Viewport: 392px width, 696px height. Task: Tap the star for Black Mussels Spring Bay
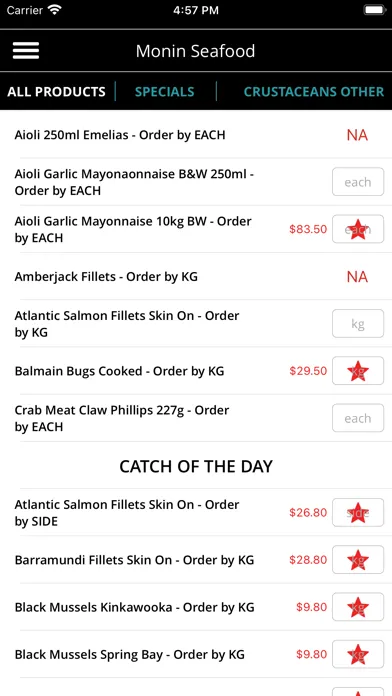[x=358, y=654]
